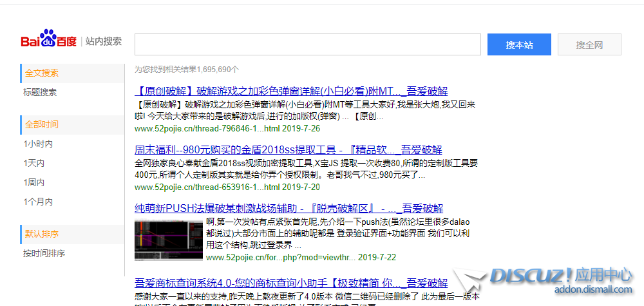
Task: Open 纯萌新PUSH法爆破 result title
Action: coord(289,208)
